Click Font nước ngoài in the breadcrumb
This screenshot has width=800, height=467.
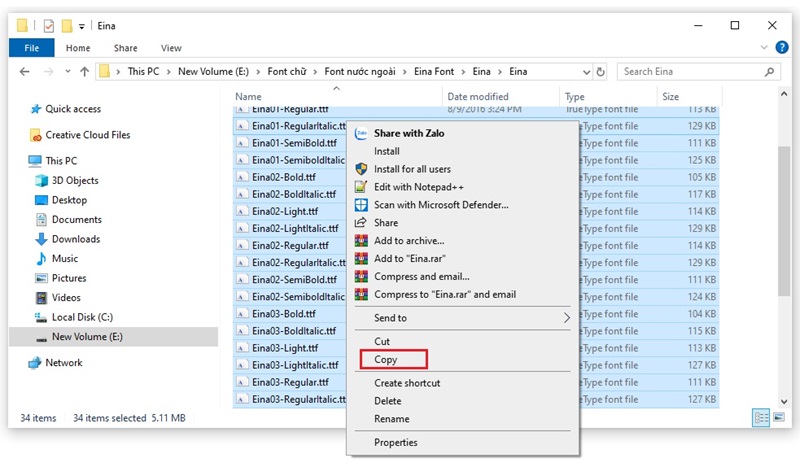point(360,72)
